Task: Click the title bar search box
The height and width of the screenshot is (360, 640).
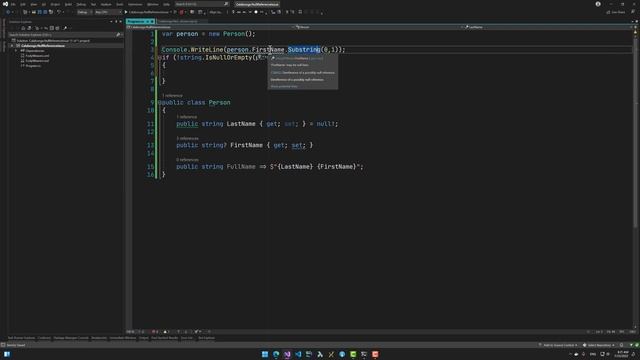Action: pyautogui.click(x=202, y=4)
